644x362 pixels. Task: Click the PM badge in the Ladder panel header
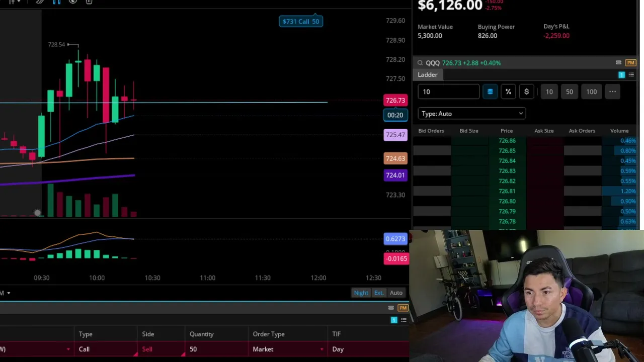[631, 63]
